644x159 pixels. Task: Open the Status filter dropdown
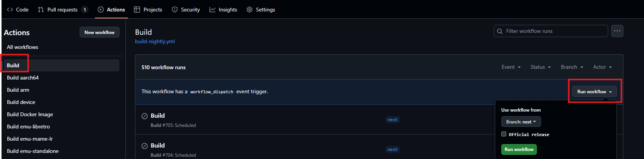pos(541,67)
